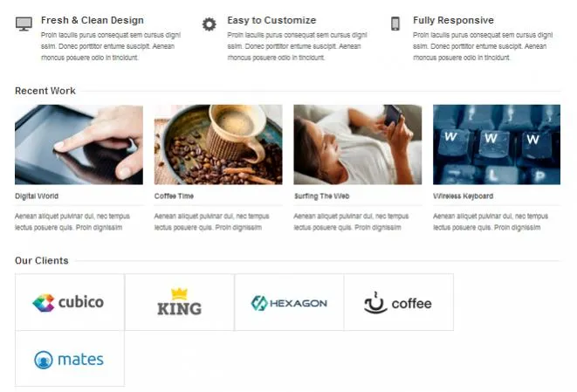Screen dimensions: 577x392
Task: Open the Digital World tablet thumbnail
Action: click(79, 145)
